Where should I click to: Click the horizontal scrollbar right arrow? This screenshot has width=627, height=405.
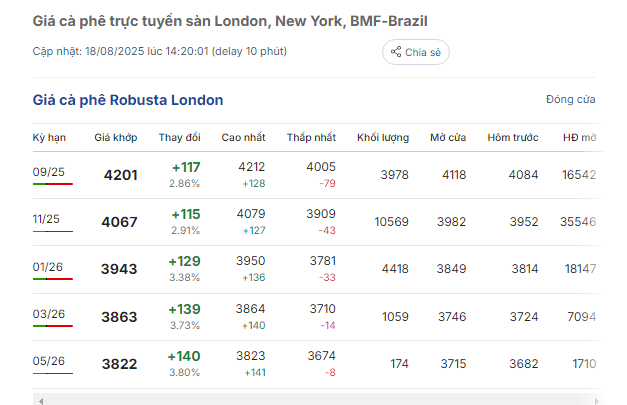point(596,401)
